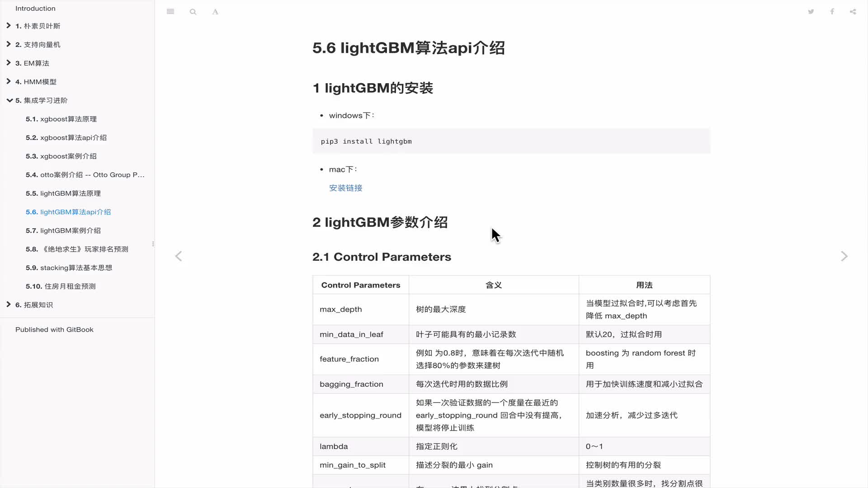Open 3. EM算法 chapter

(x=32, y=63)
